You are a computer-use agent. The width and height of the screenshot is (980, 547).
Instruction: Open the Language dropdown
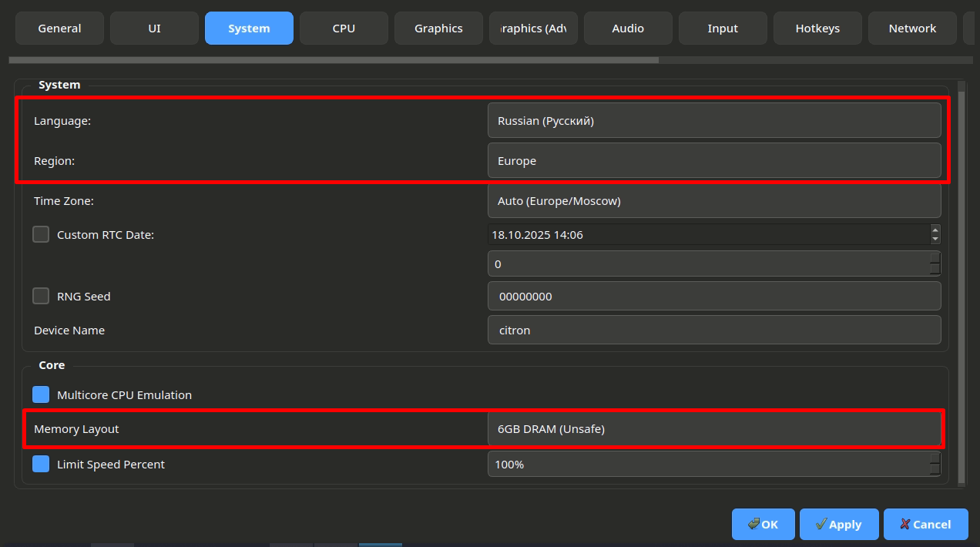pyautogui.click(x=713, y=121)
